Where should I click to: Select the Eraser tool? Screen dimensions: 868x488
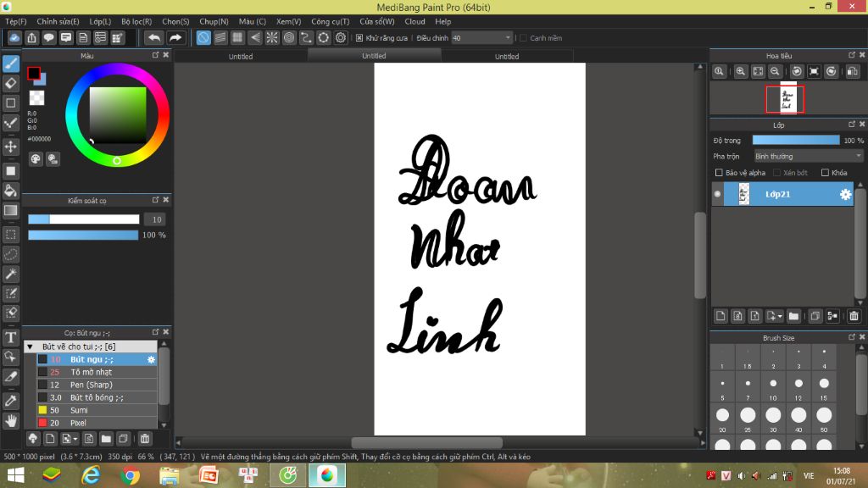11,84
